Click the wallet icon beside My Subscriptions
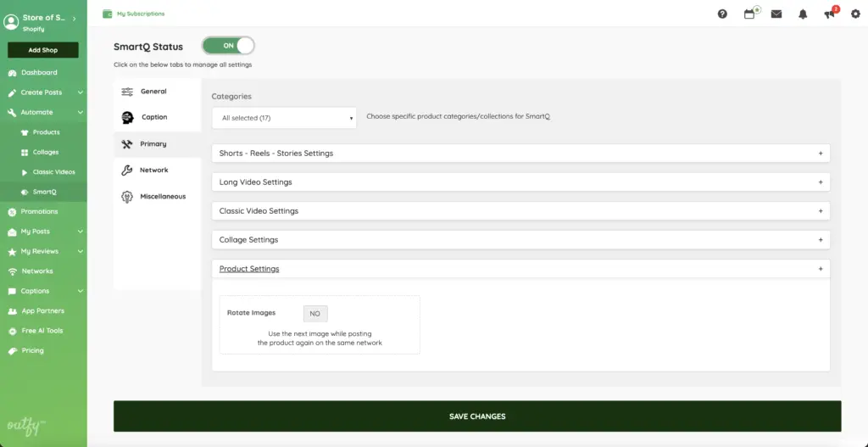 [x=107, y=14]
